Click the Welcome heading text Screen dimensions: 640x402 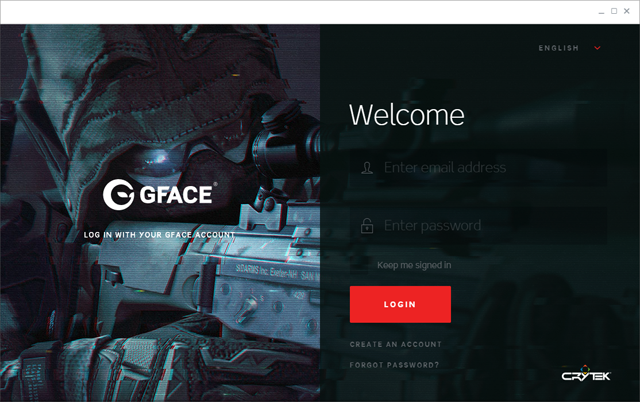(406, 115)
